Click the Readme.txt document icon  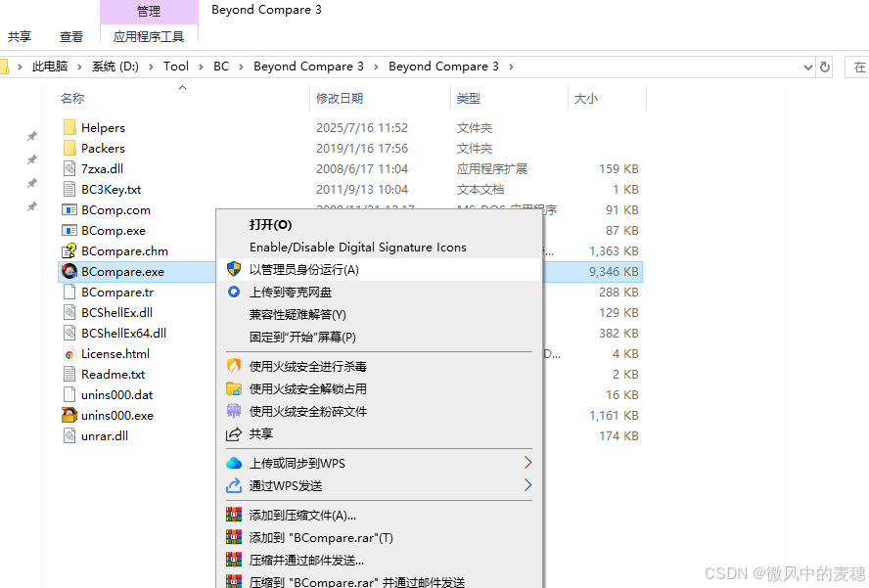click(69, 374)
